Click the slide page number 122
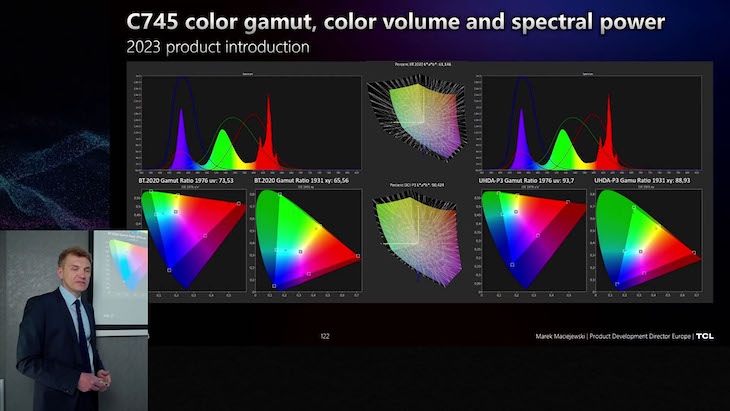730x411 pixels. coord(325,336)
